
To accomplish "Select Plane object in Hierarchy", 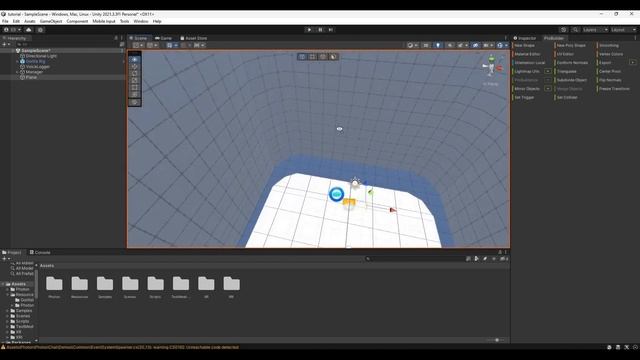I will point(31,77).
